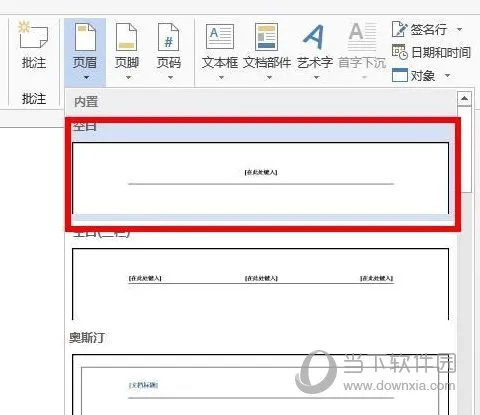Viewport: 480px width, 415px height.
Task: Expand the 页眉 dropdown arrow
Action: coord(86,77)
